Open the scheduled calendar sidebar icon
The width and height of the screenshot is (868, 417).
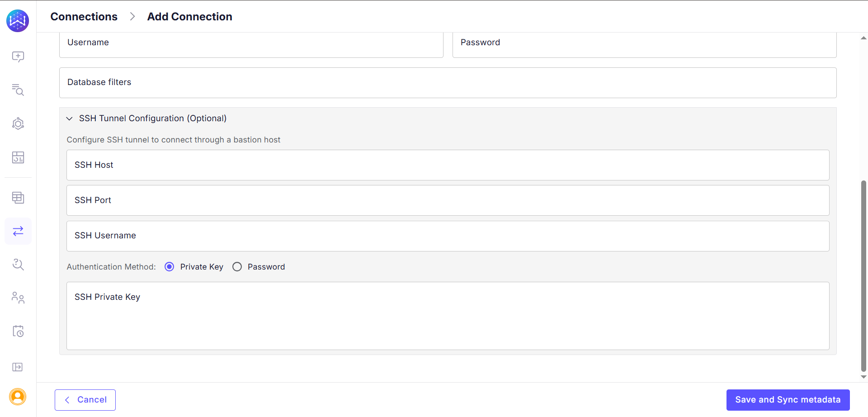(18, 331)
